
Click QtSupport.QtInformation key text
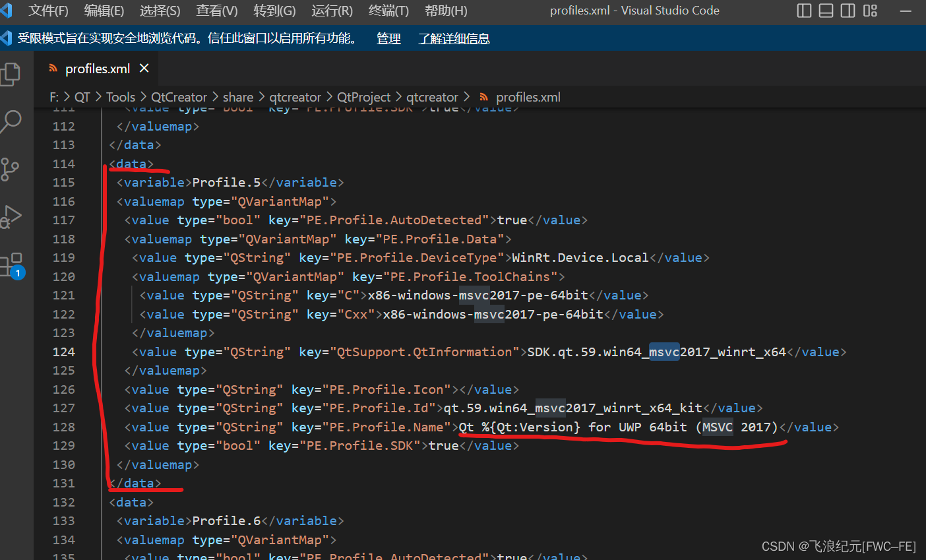tap(424, 352)
